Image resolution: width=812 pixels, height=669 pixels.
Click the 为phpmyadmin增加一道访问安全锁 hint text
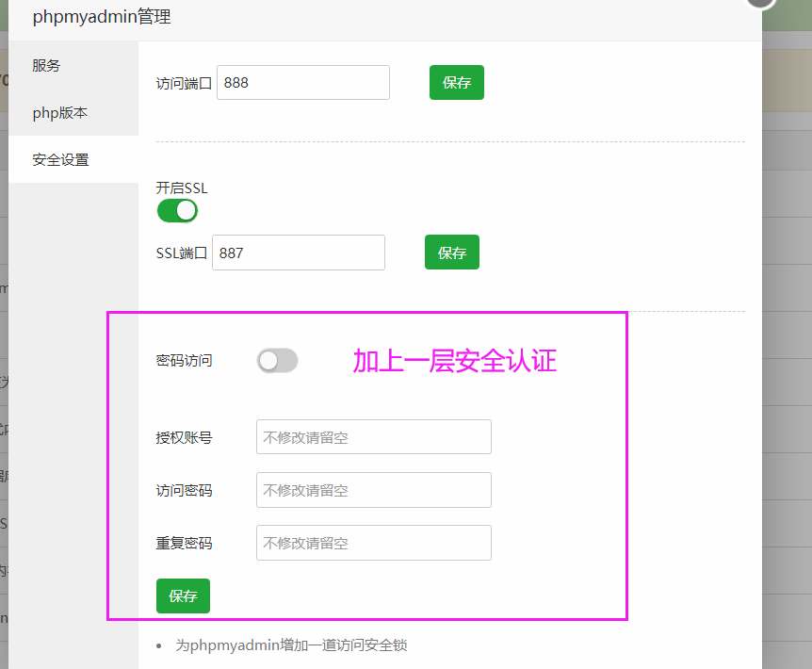click(x=291, y=645)
